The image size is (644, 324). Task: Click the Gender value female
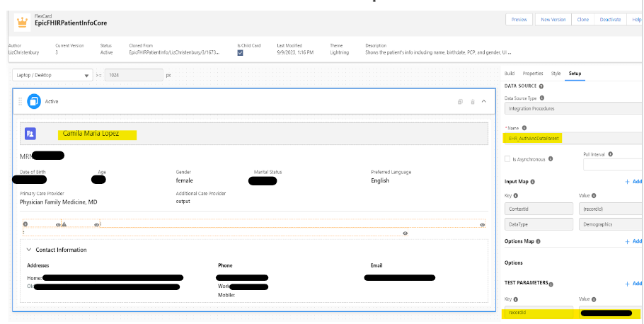click(185, 180)
